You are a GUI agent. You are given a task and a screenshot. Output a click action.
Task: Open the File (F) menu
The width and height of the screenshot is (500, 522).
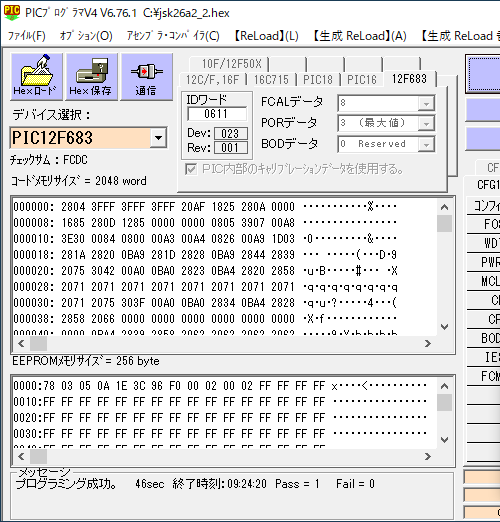(x=27, y=36)
